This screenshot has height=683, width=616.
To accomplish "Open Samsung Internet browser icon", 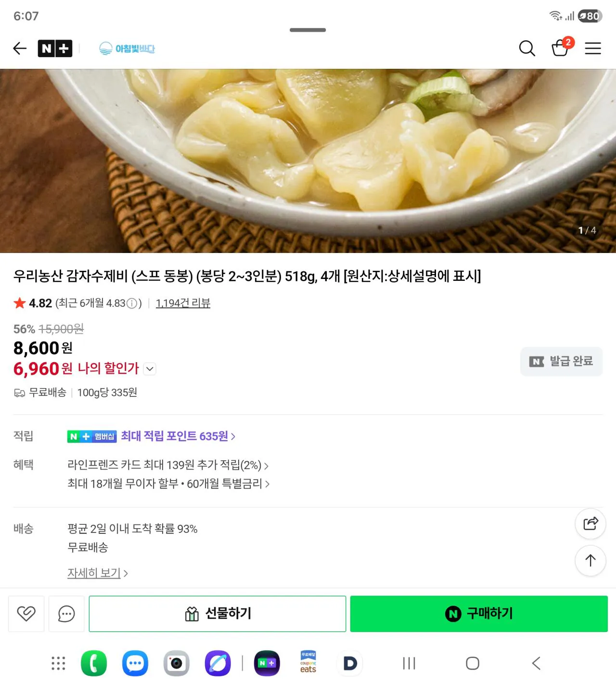I will [x=218, y=663].
